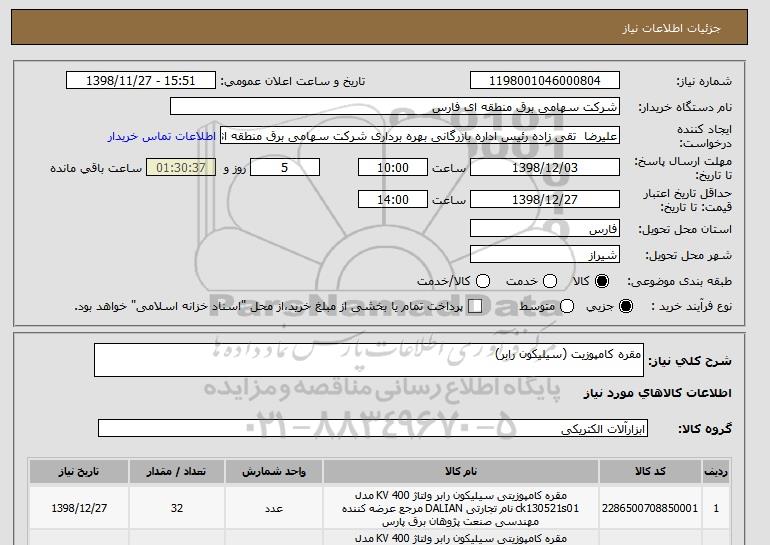Click the واحد شمارش column header

coord(274,471)
